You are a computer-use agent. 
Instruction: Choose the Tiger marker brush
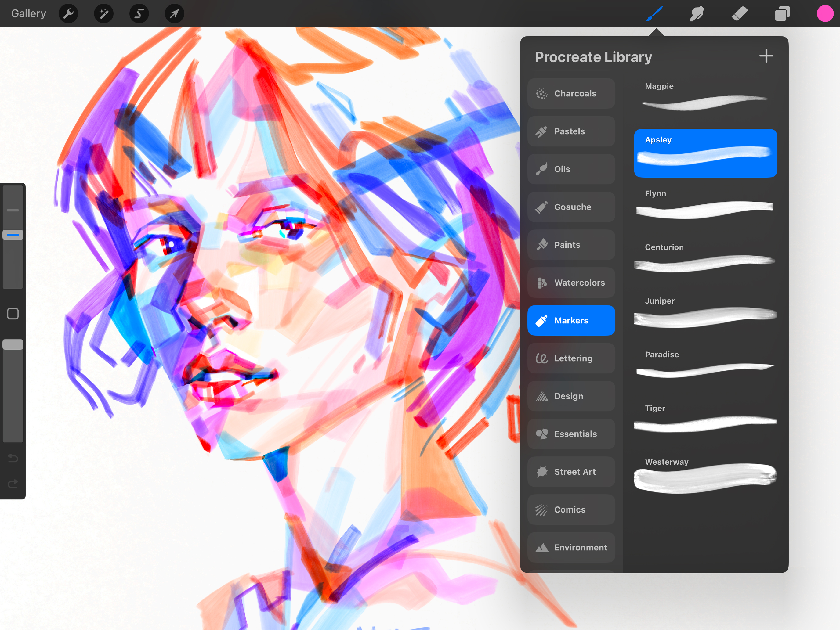coord(706,422)
